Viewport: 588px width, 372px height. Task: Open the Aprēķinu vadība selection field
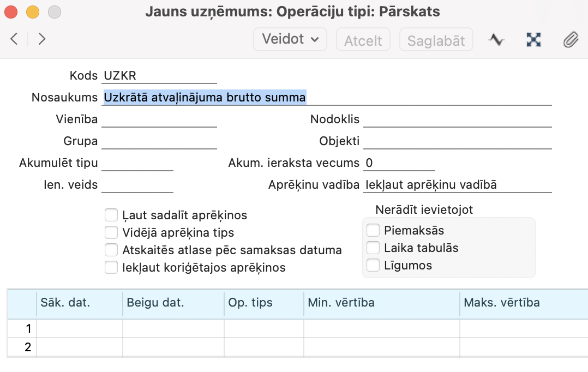pyautogui.click(x=457, y=185)
